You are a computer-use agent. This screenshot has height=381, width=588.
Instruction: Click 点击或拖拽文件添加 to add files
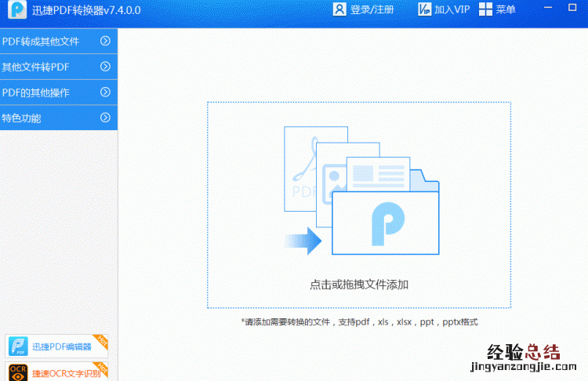coord(359,285)
